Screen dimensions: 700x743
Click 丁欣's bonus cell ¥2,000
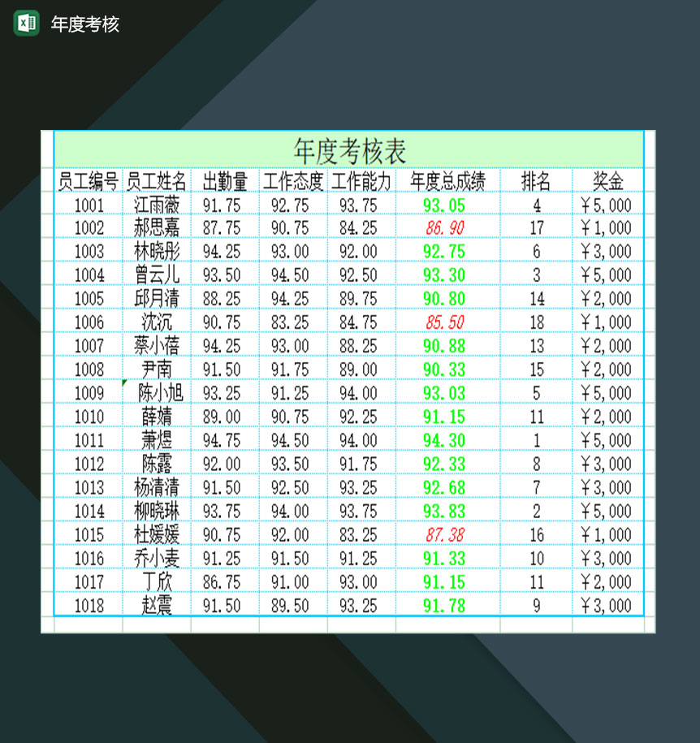point(609,581)
